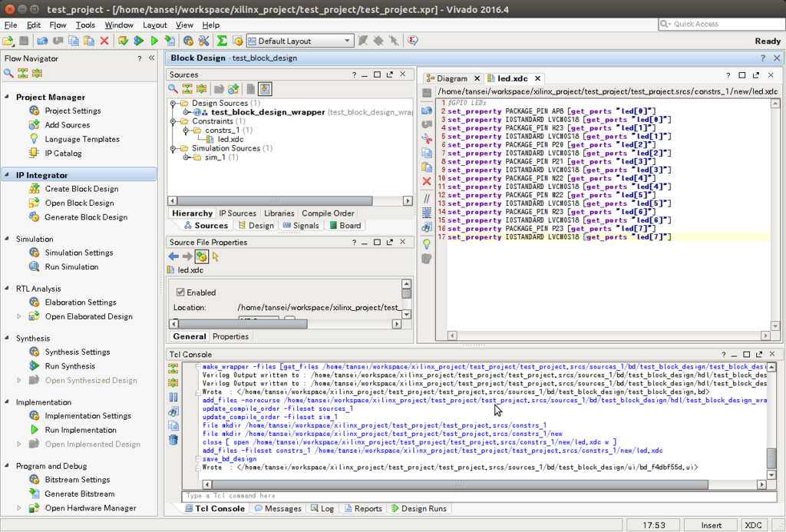The height and width of the screenshot is (532, 786).
Task: Click the Tcl Console trash clear icon
Action: (173, 440)
